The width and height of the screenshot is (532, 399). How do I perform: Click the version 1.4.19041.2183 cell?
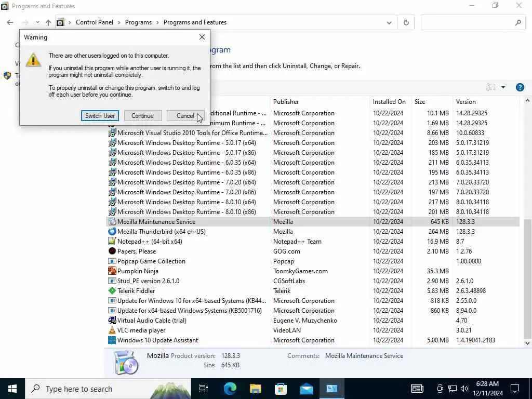coord(475,340)
